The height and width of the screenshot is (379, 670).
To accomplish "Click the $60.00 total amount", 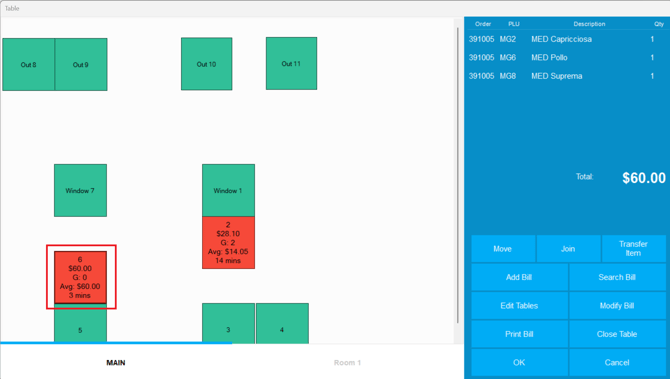I will click(644, 178).
